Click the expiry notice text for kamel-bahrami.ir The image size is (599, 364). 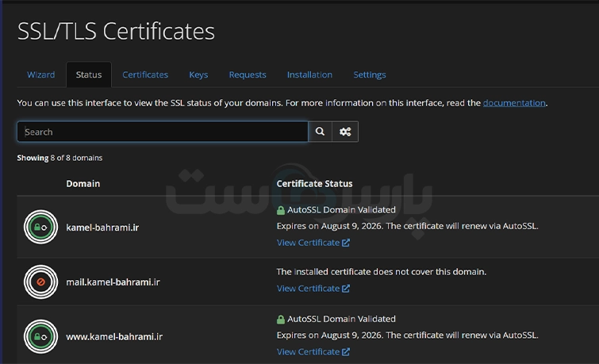(408, 226)
